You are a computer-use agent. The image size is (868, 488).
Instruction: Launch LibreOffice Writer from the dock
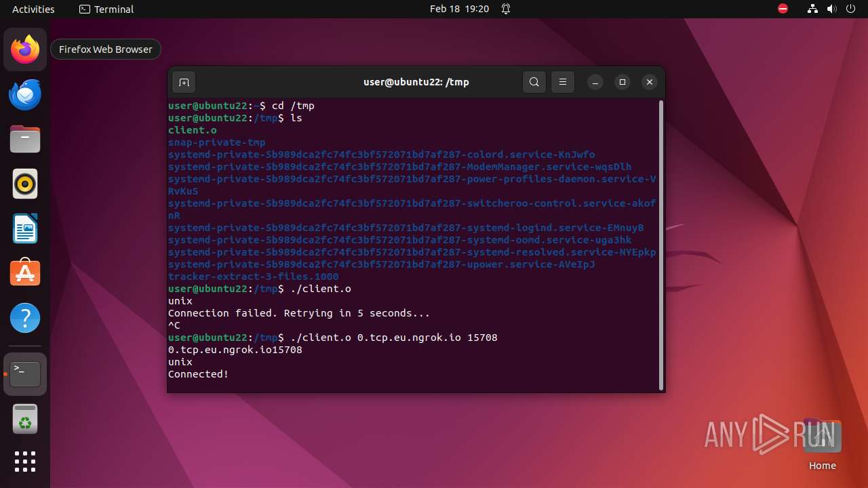coord(25,228)
